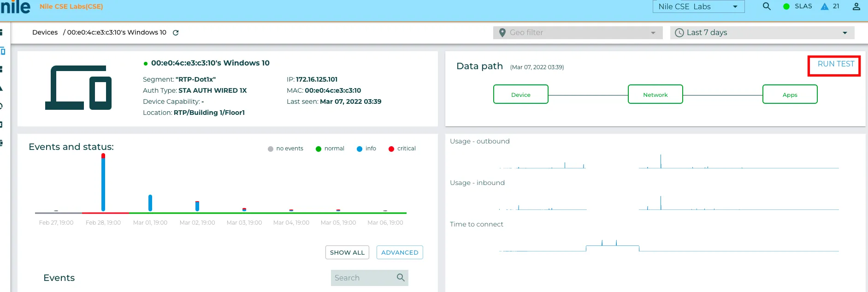
Task: Click the Mar 02 event bar
Action: [x=197, y=206]
